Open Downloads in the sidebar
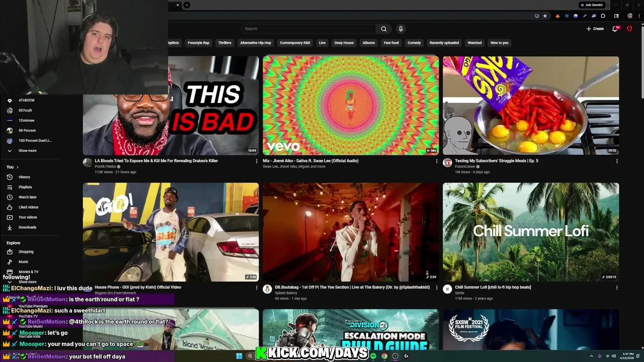Viewport: 644px width, 362px height. pyautogui.click(x=27, y=227)
